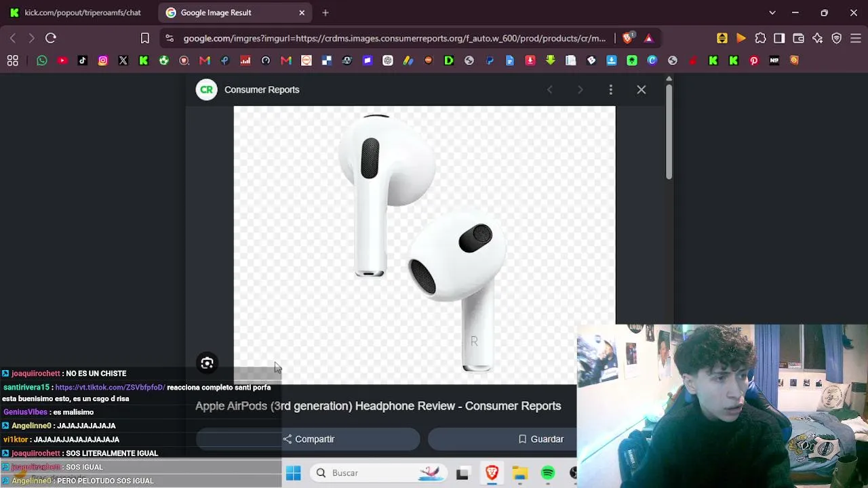Click the Brave Shields lion icon
Screen dimensions: 868x488
[627, 38]
